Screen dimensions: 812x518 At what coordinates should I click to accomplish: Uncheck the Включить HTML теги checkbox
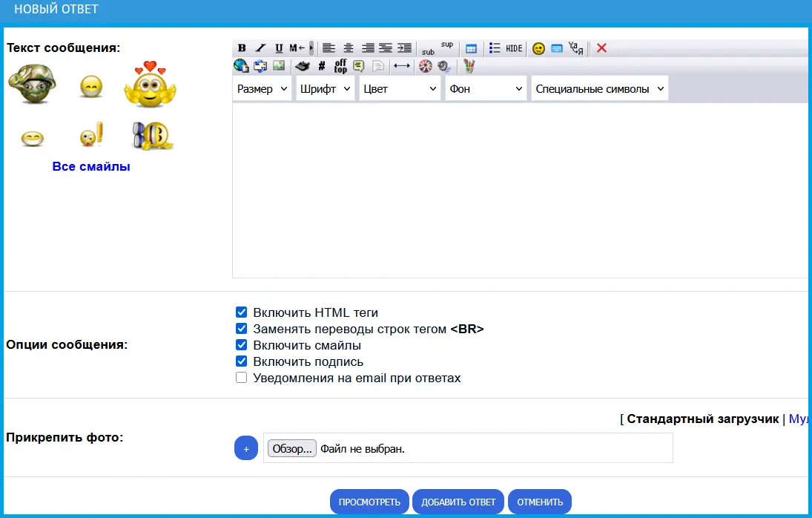click(x=241, y=312)
